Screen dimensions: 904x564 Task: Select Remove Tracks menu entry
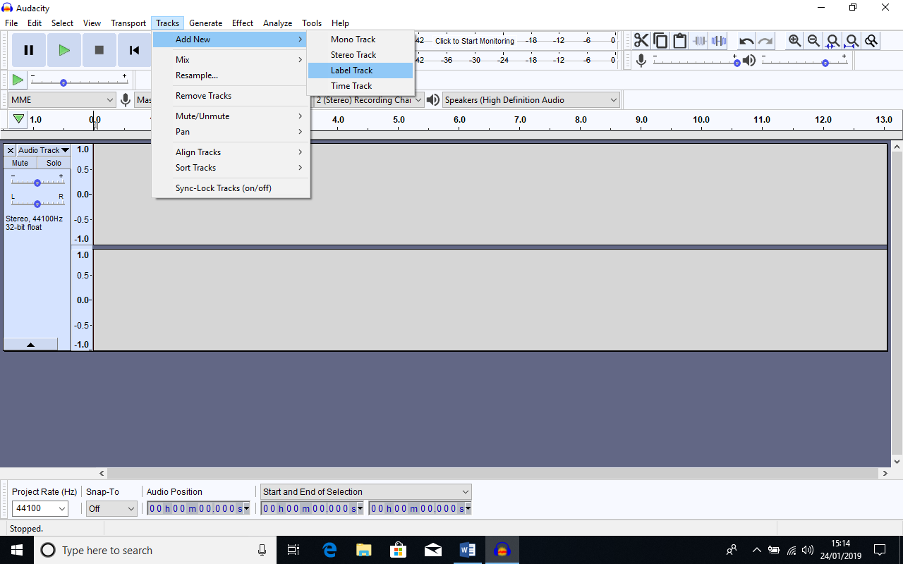pos(231,96)
